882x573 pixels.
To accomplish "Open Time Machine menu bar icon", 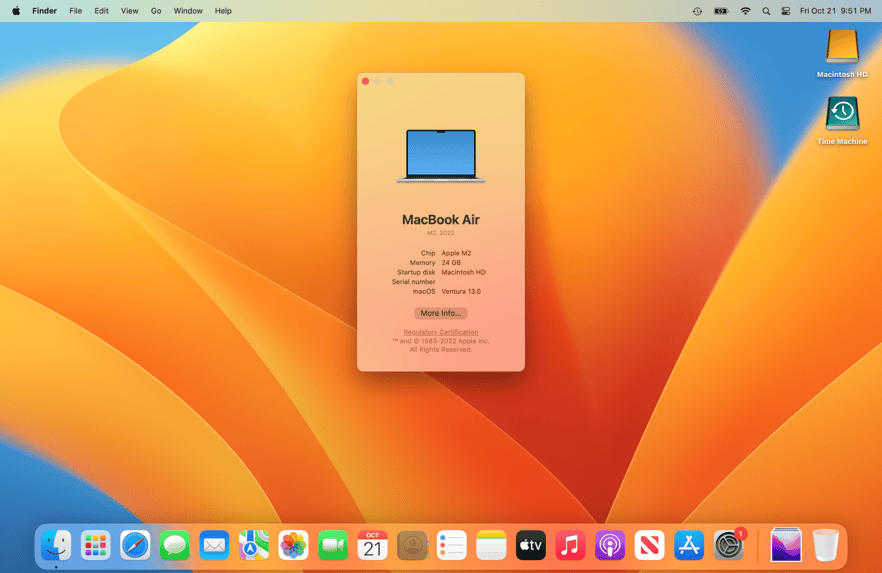I will pyautogui.click(x=698, y=11).
